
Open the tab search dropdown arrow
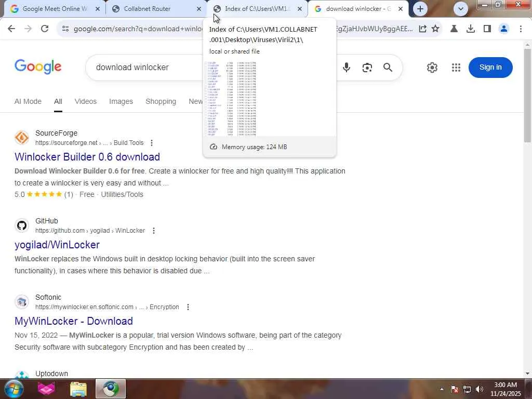461,9
